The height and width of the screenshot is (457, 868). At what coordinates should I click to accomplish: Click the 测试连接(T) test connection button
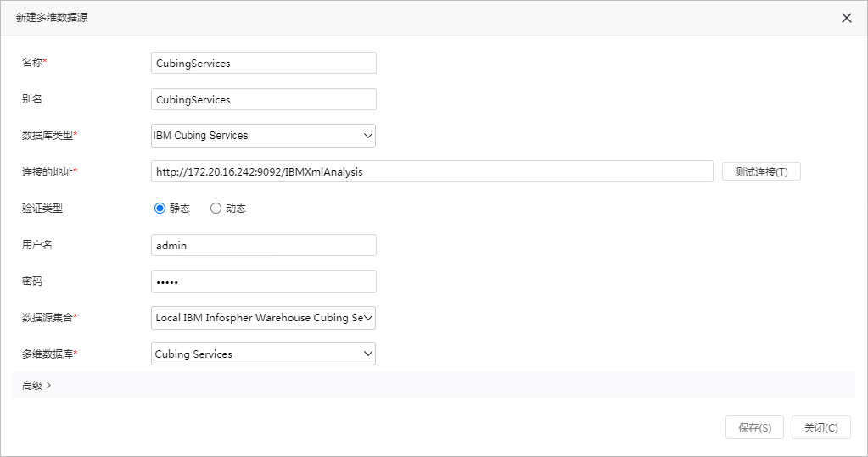coord(761,171)
